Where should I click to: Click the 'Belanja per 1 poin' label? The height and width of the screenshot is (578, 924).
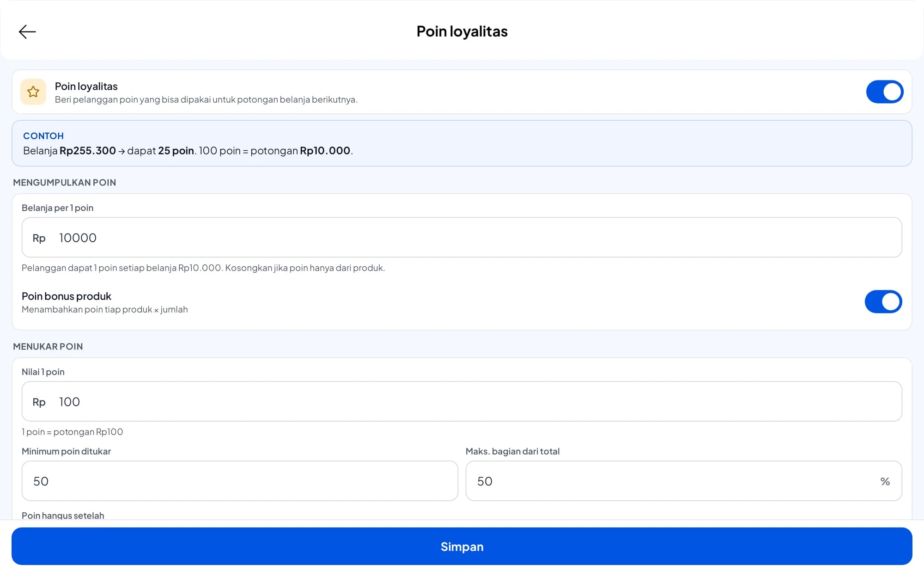58,208
